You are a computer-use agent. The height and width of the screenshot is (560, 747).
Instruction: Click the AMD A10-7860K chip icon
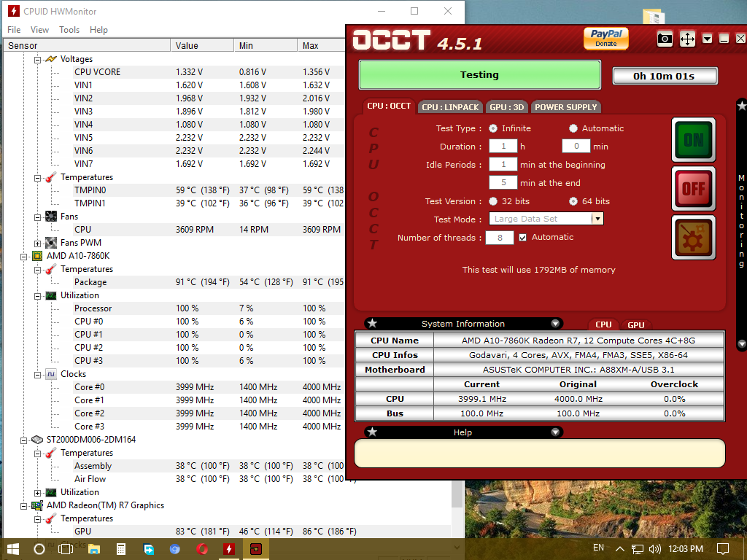(37, 256)
